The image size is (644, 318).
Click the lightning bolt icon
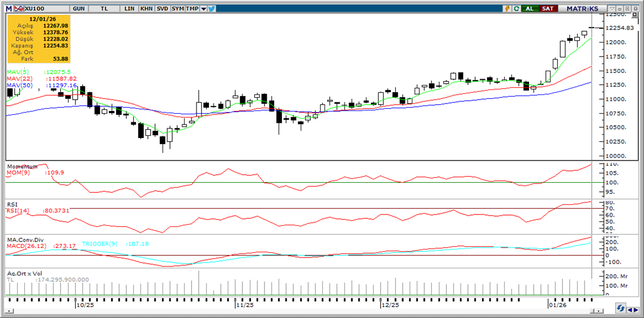coord(507,8)
